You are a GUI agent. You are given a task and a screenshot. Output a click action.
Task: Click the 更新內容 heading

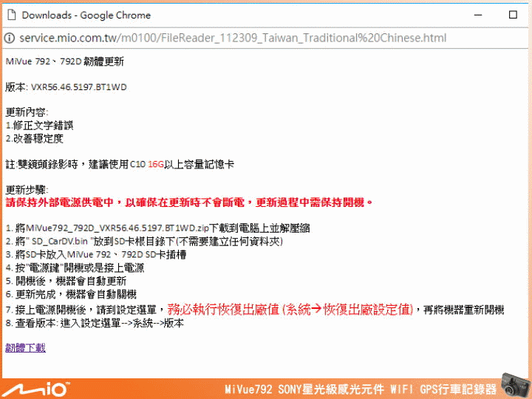tap(27, 112)
